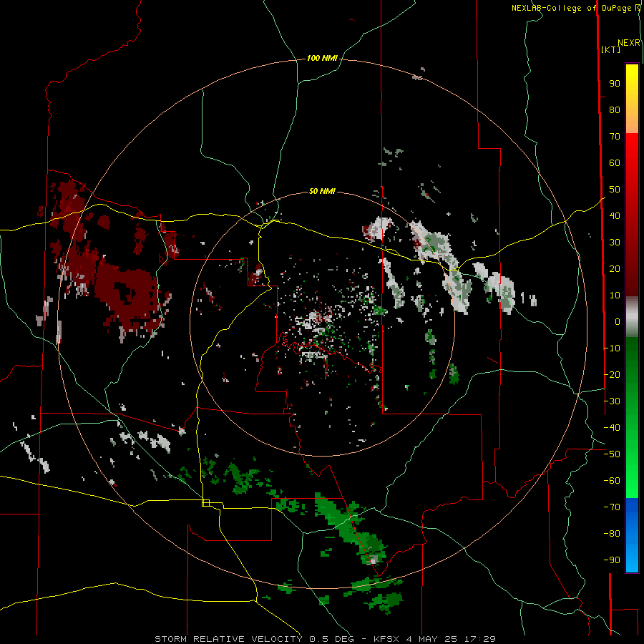Click the "-50" label on velocity scale
This screenshot has width=644, height=644.
[x=612, y=454]
